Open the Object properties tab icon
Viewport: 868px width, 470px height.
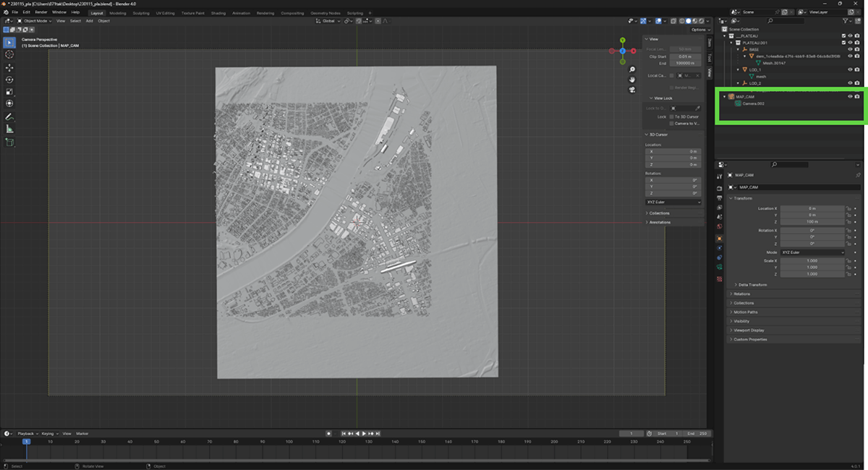719,238
